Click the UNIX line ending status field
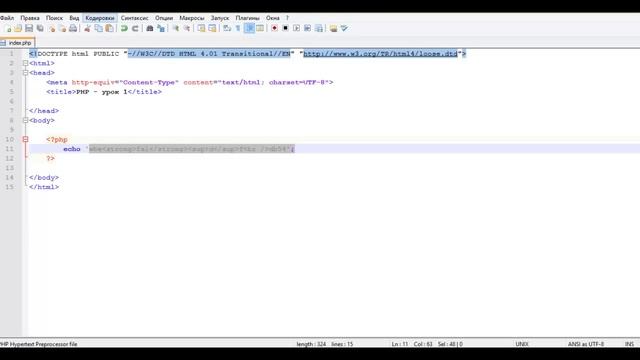Screen dimensions: 640x360 click(x=522, y=344)
